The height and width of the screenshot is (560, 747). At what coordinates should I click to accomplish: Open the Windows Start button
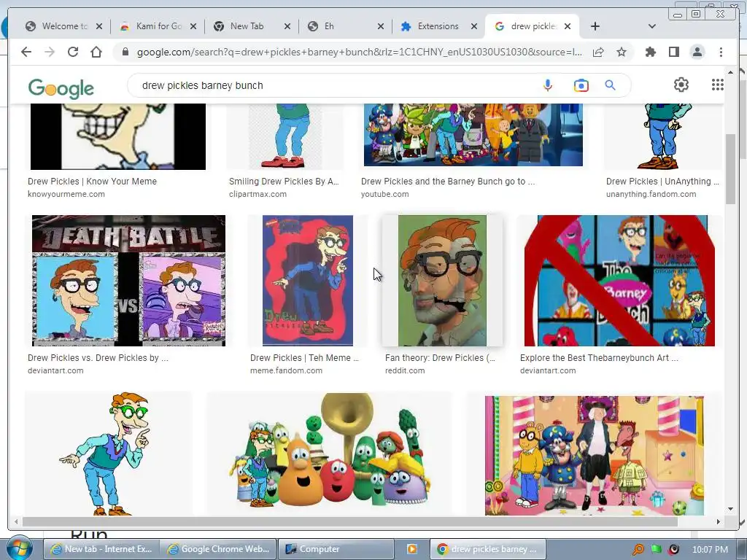(19, 548)
